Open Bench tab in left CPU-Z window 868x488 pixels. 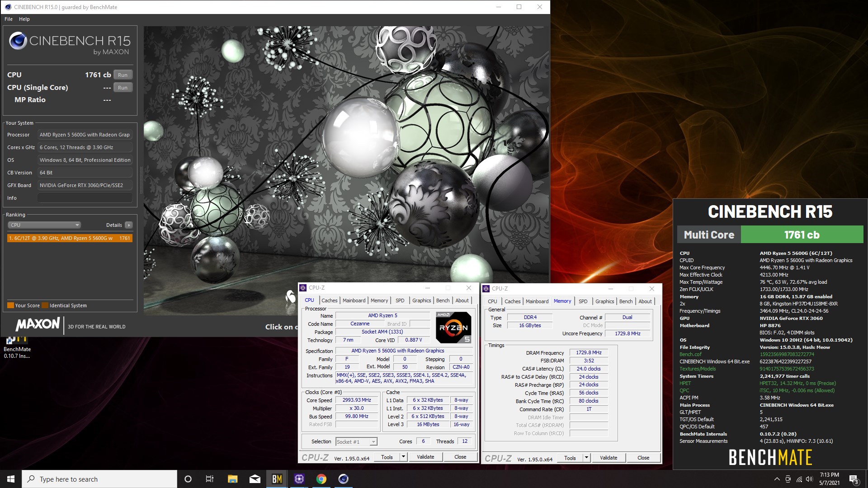pos(443,300)
